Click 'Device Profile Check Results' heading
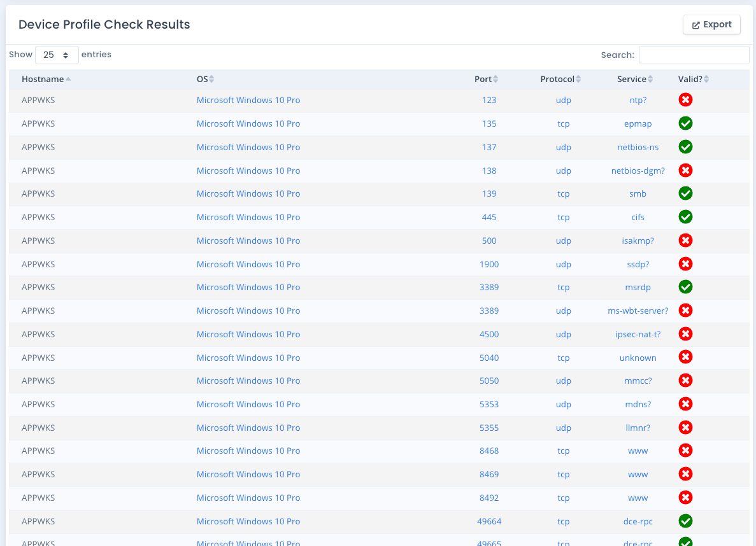Screen dimensions: 756x546 [x=104, y=25]
